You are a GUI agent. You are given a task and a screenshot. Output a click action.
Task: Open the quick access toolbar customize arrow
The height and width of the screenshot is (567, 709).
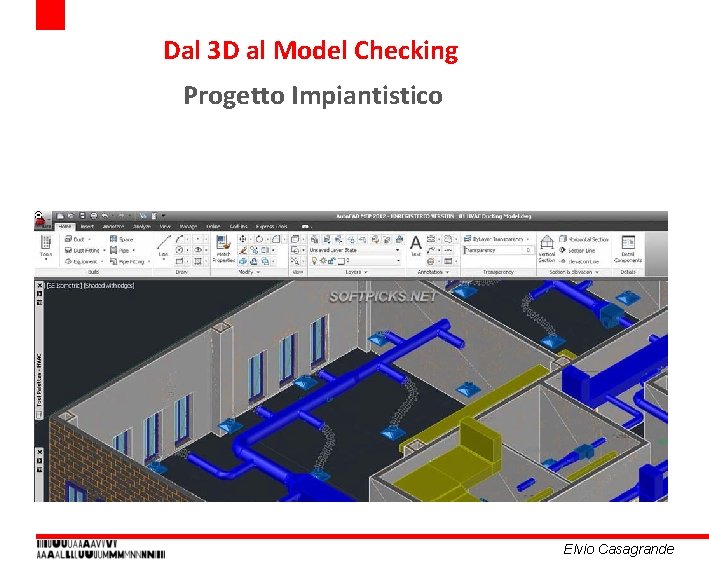coord(163,216)
